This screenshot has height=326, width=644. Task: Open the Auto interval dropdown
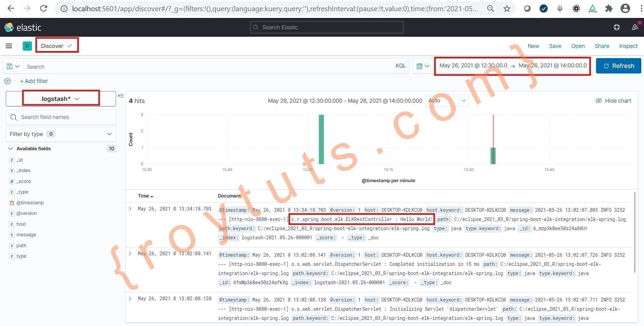447,101
